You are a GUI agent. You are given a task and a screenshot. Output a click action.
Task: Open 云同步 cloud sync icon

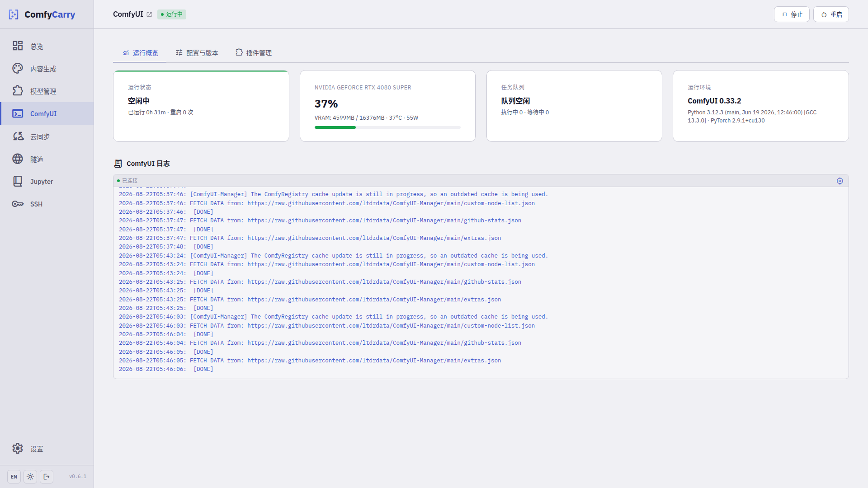(x=18, y=136)
